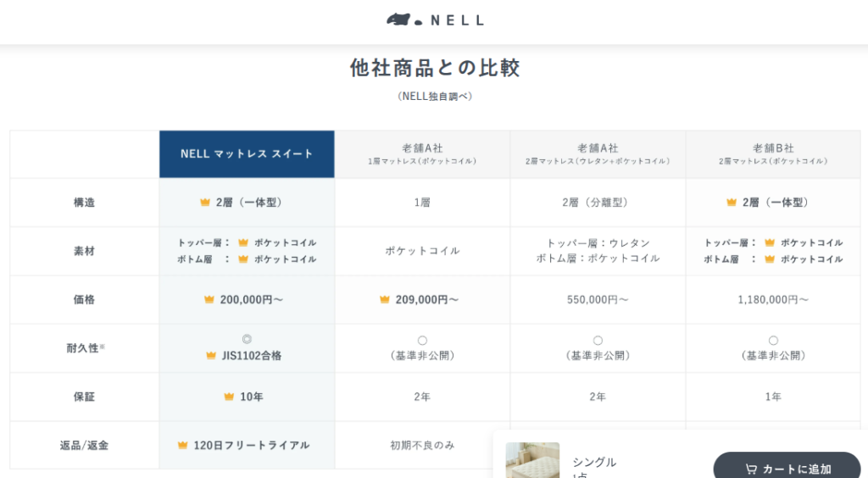Click the crown icon beside JIS1102合格

(x=211, y=356)
